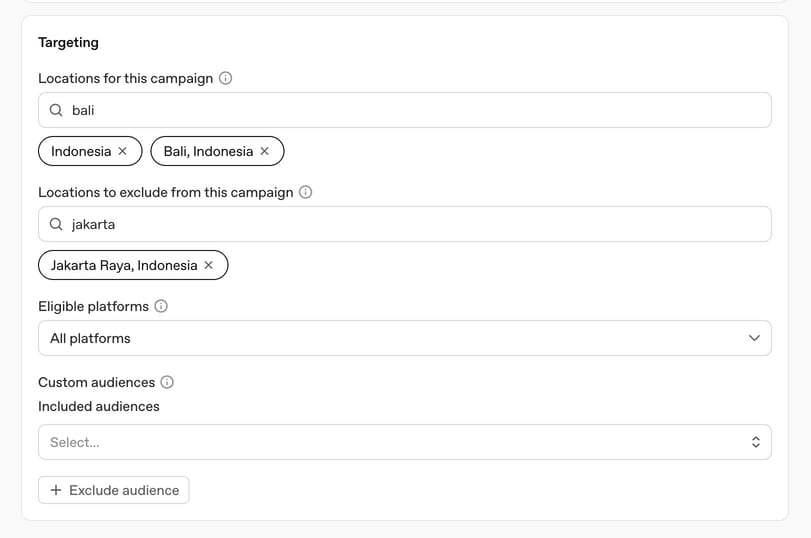The image size is (811, 538).
Task: Click info icon next to Eligible platforms
Action: [161, 306]
